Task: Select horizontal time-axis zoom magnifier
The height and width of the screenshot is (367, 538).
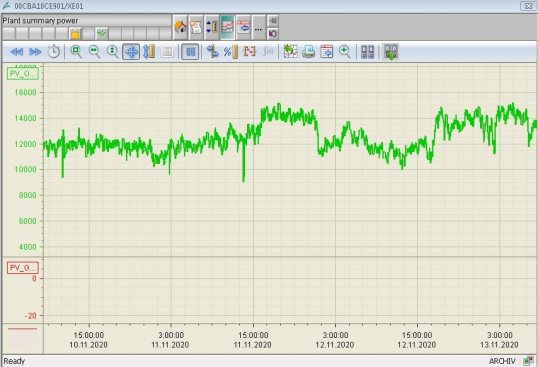Action: click(94, 52)
